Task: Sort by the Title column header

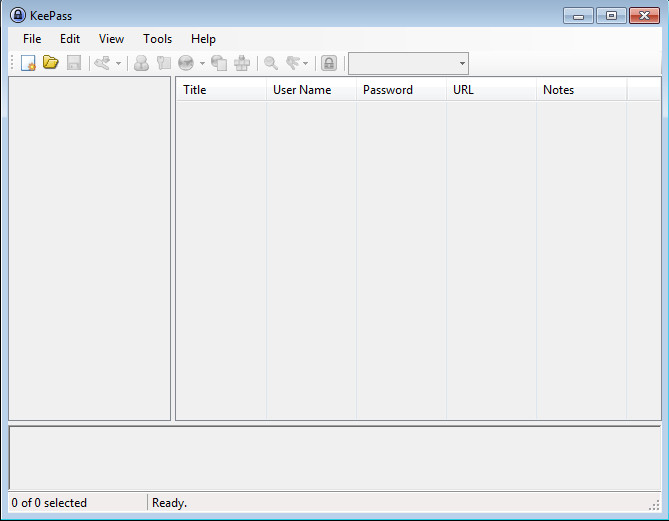Action: point(221,90)
